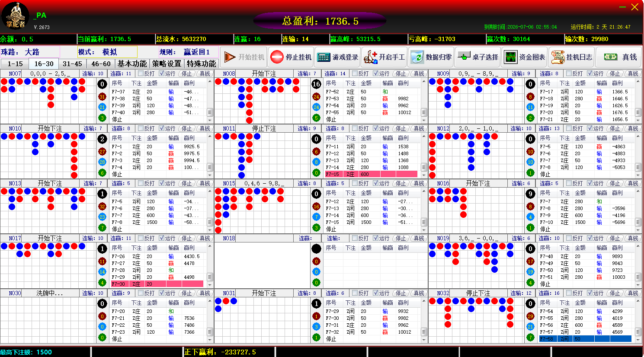Open the 挂机日志 scroll icon
The image size is (644, 357).
point(558,57)
